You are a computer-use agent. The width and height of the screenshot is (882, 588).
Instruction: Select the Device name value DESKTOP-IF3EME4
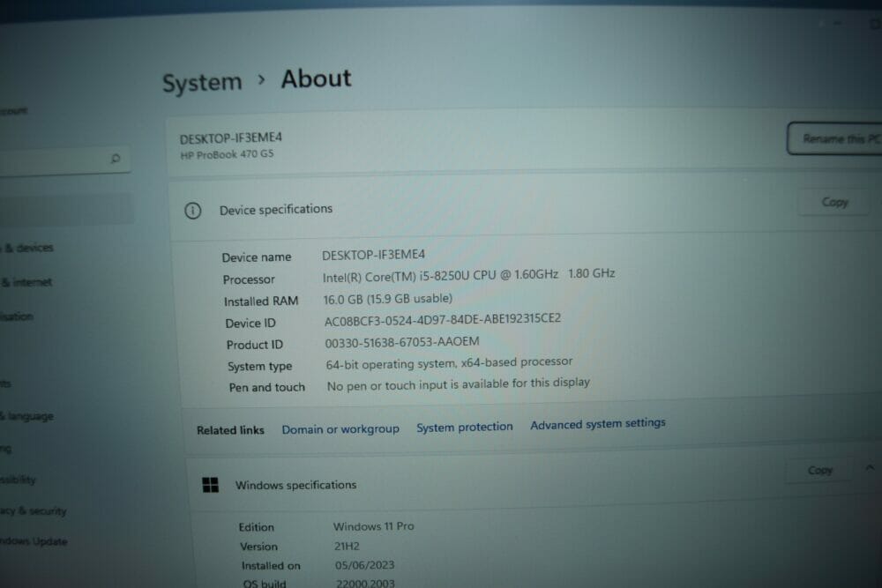click(x=373, y=255)
